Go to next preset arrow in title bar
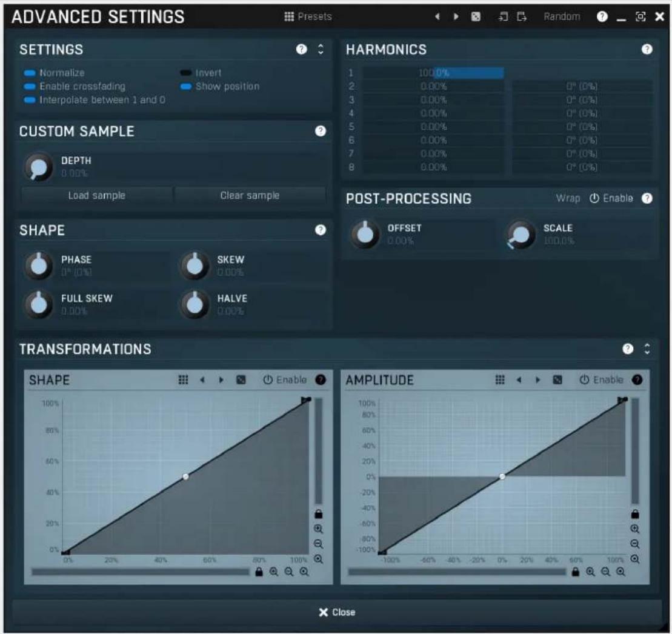This screenshot has width=672, height=634. (x=456, y=16)
